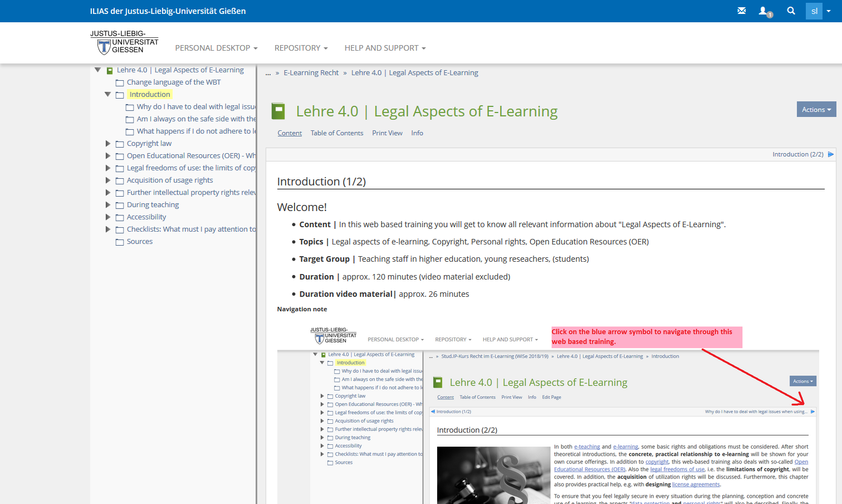Image resolution: width=842 pixels, height=504 pixels.
Task: Collapse the Introduction tree node
Action: coord(108,94)
